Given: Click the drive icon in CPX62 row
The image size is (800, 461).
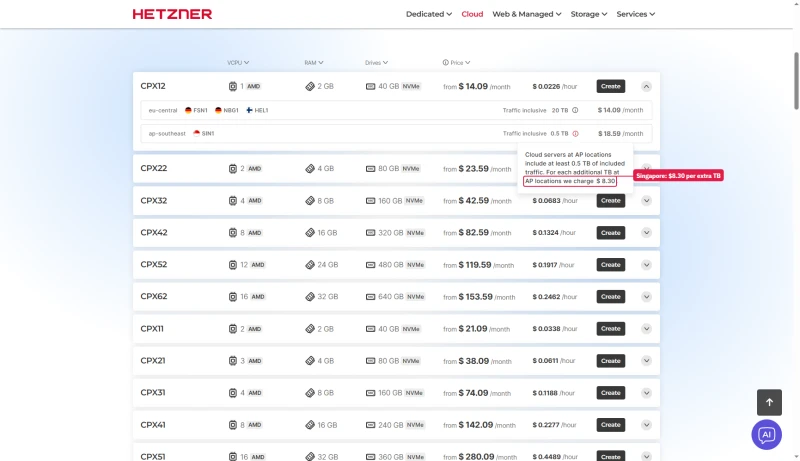Looking at the screenshot, I should click(x=370, y=297).
